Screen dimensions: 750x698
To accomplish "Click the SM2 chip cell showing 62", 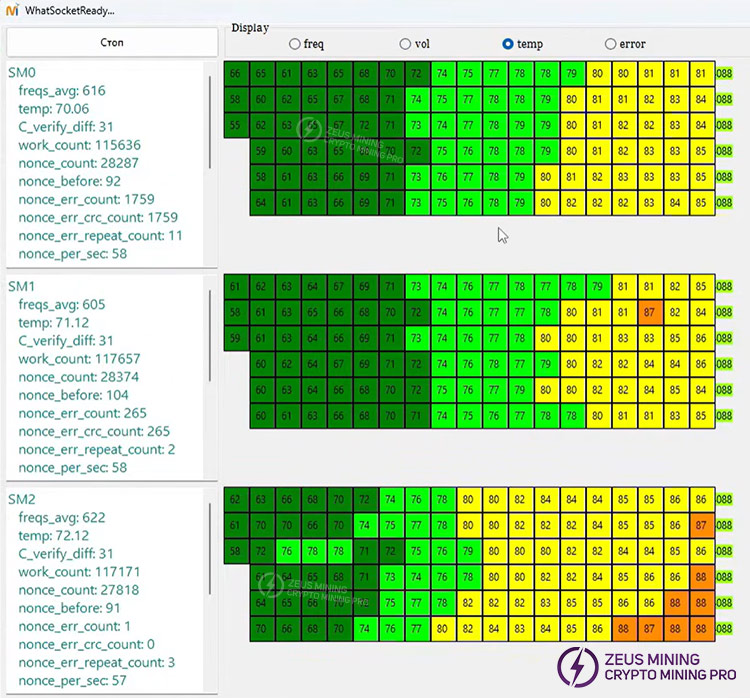I will point(235,499).
